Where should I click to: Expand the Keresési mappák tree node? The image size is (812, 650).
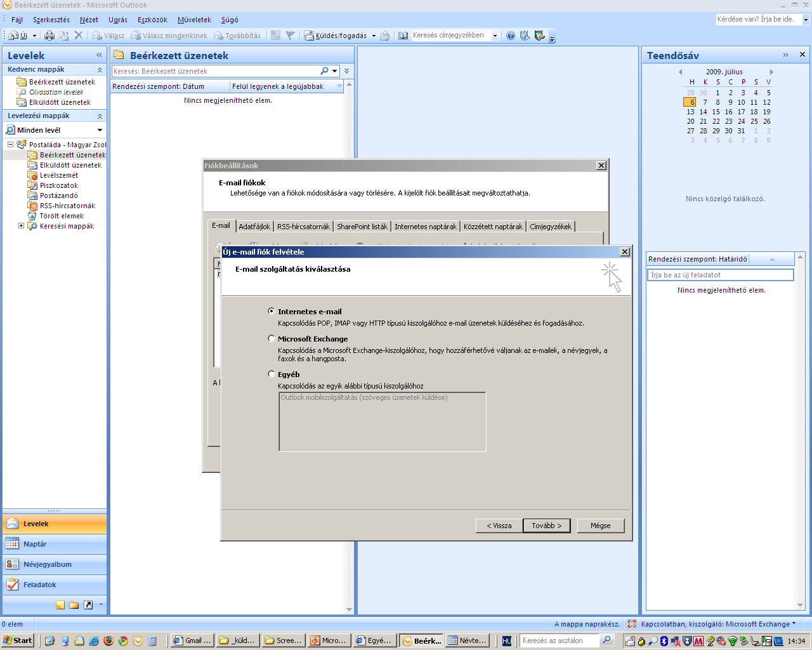click(21, 226)
